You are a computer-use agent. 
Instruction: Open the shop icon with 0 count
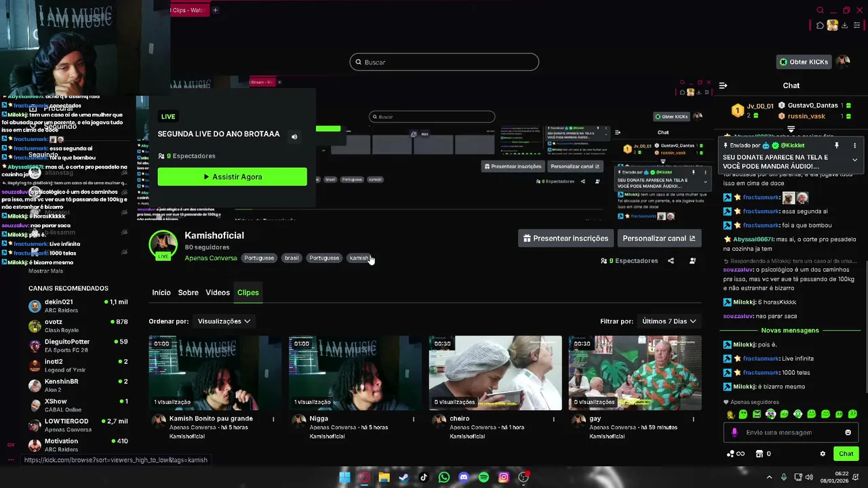click(763, 454)
